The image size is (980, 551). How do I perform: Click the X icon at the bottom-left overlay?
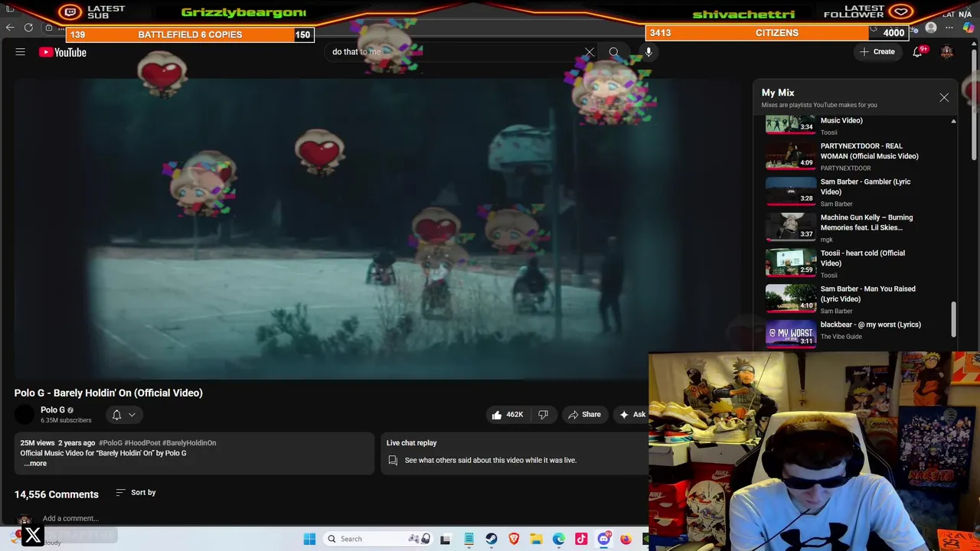pos(33,535)
